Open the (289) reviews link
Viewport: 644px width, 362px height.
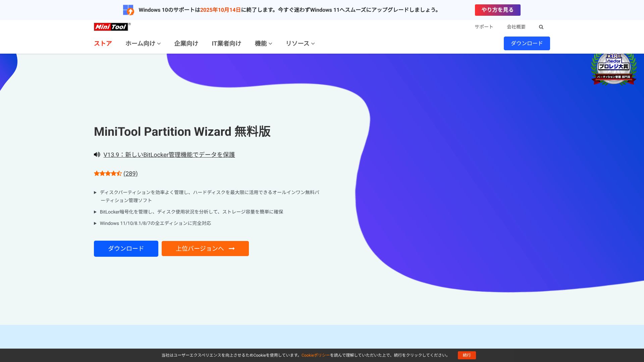(130, 174)
